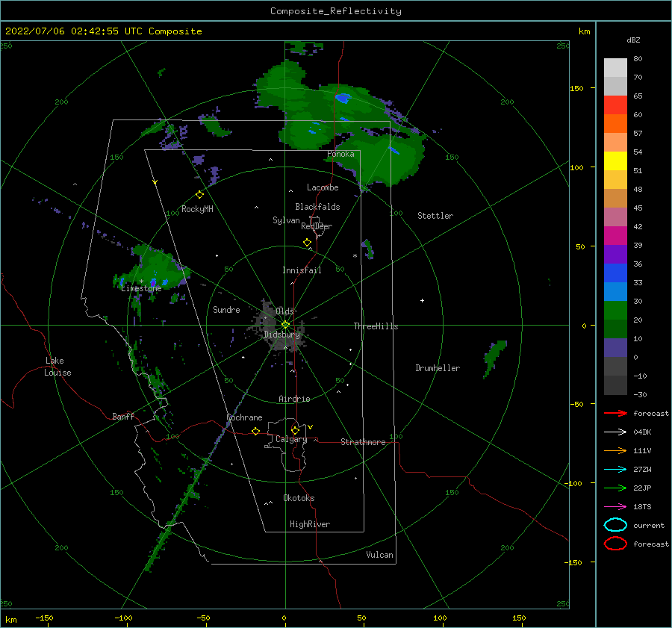Screen dimensions: 672x628
Task: Pick the blue swatch between 36 and 33 dBZ
Action: 615,273
